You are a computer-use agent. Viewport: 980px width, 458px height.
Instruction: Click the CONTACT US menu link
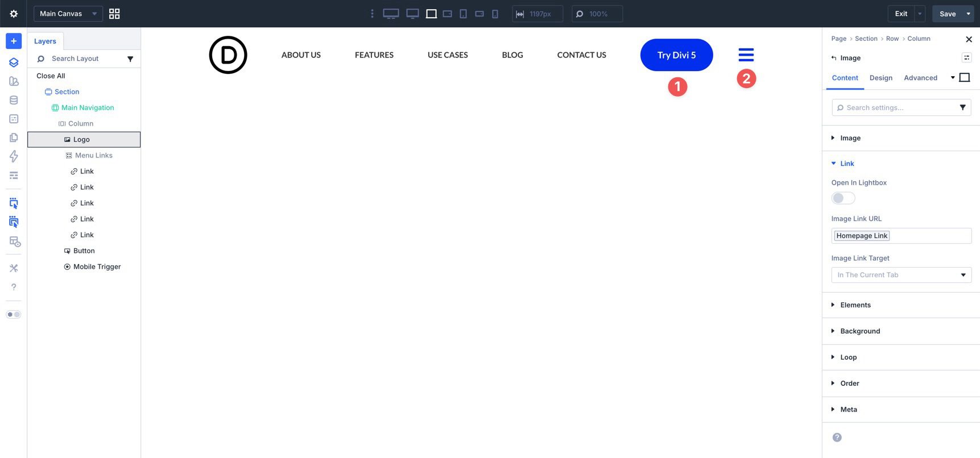(x=581, y=55)
